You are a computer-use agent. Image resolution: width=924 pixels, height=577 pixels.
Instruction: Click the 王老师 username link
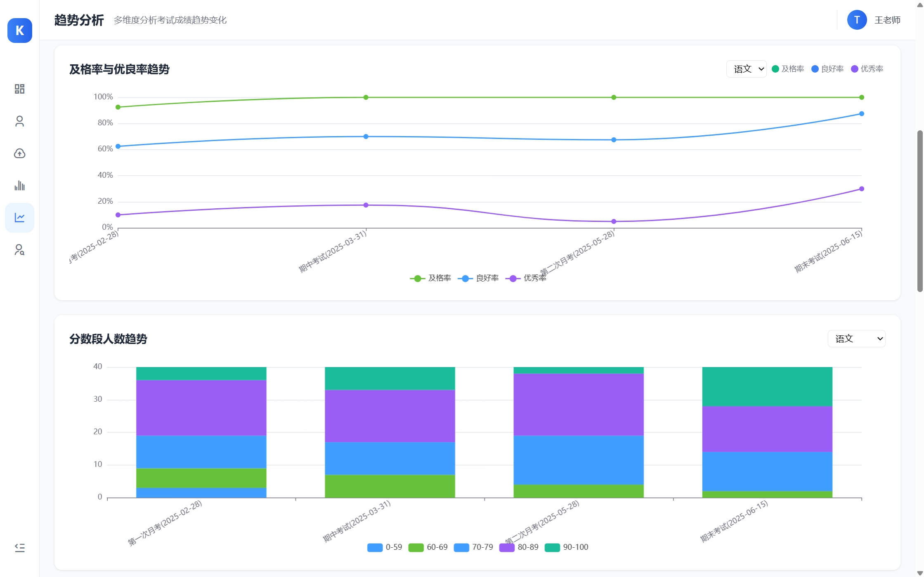pyautogui.click(x=887, y=20)
